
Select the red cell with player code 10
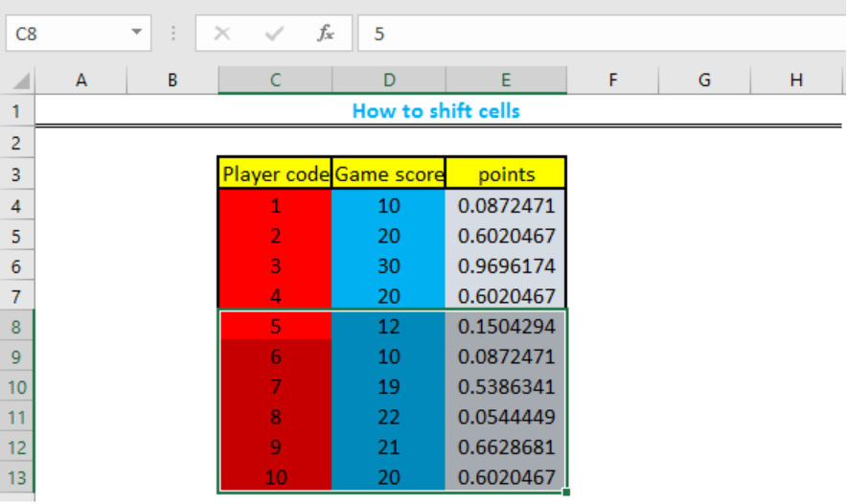275,477
